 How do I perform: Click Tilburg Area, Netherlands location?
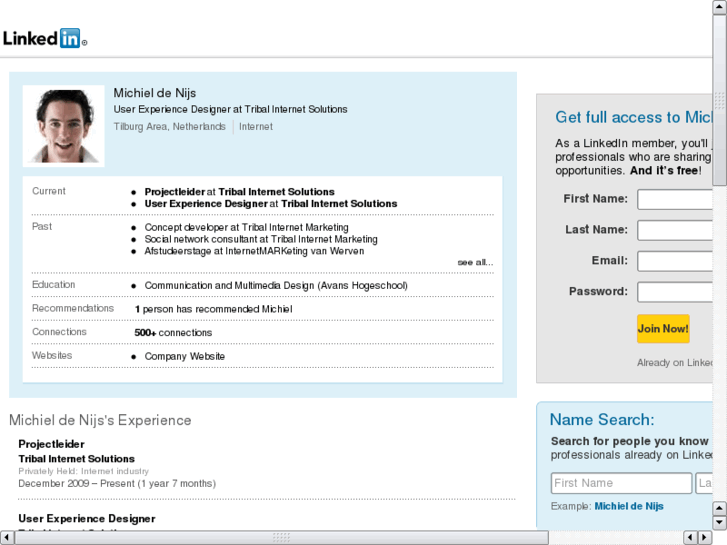pos(170,127)
